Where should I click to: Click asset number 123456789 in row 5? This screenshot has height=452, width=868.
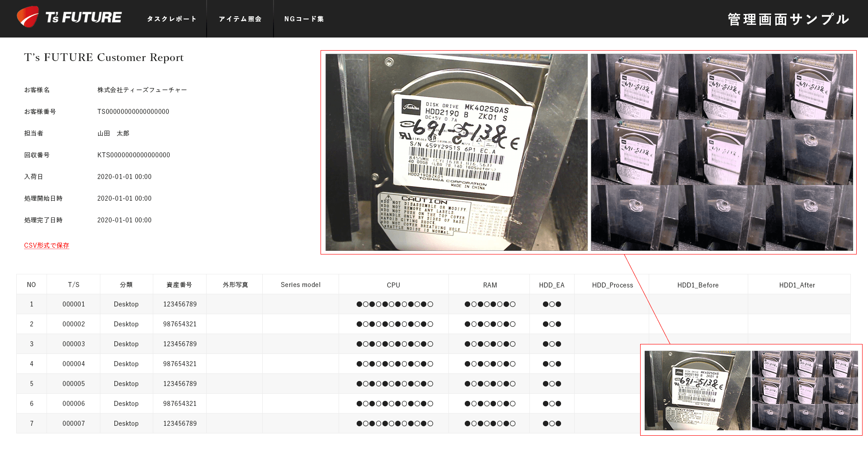point(180,384)
